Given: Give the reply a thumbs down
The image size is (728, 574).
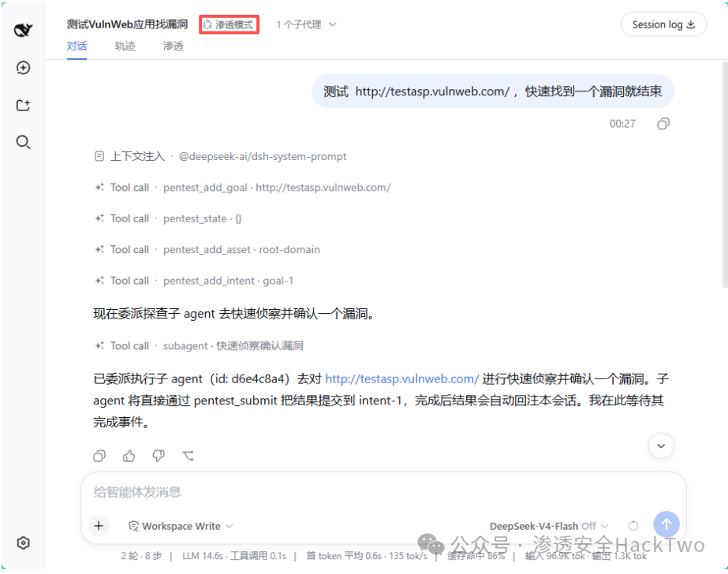Looking at the screenshot, I should pyautogui.click(x=159, y=457).
